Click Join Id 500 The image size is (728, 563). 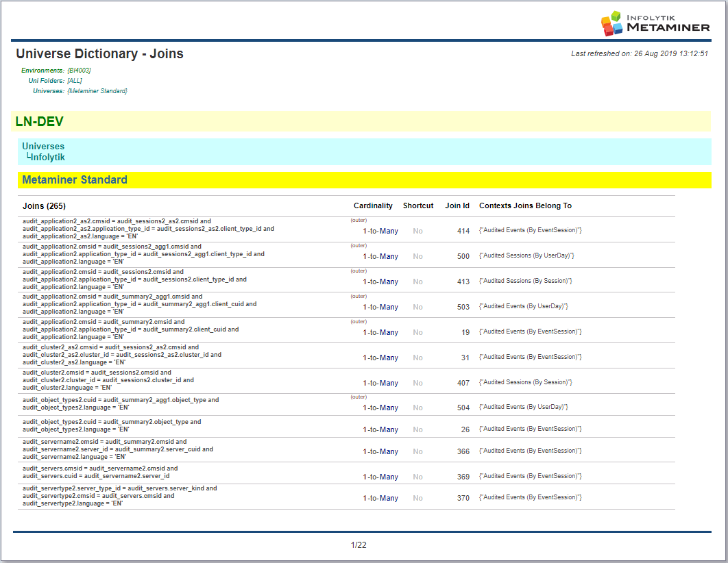pyautogui.click(x=463, y=256)
